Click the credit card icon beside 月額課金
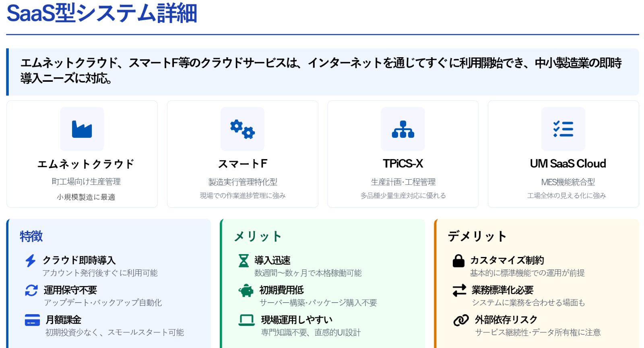This screenshot has height=348, width=644. [x=32, y=320]
